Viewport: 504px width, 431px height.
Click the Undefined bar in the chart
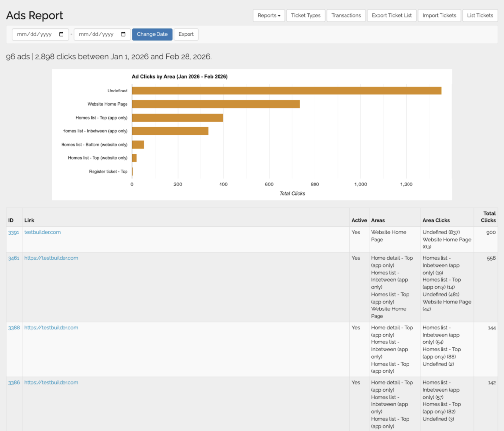point(286,91)
